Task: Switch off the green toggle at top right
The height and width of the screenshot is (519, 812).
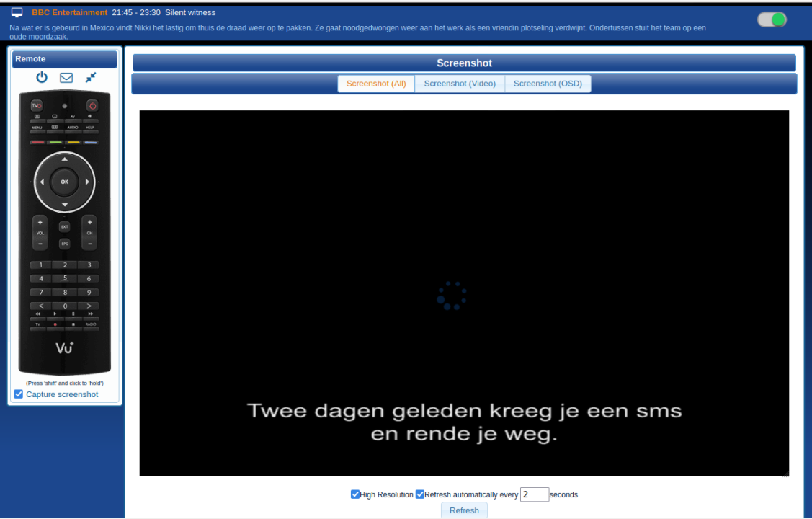Action: pos(771,19)
